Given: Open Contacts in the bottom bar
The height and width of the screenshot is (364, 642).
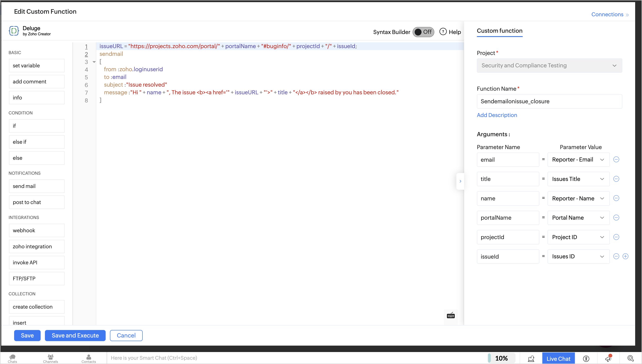Looking at the screenshot, I should (x=89, y=358).
